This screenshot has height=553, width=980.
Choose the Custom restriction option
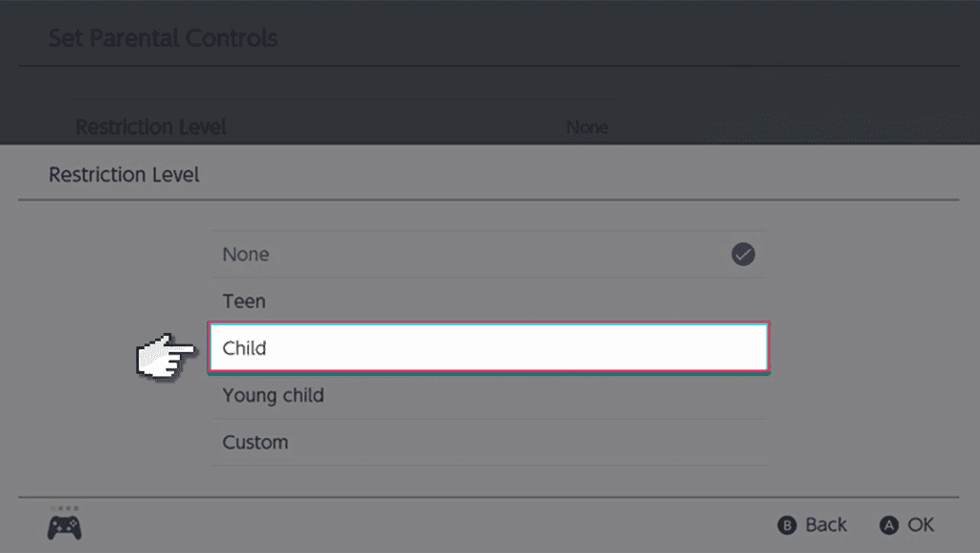pos(489,442)
